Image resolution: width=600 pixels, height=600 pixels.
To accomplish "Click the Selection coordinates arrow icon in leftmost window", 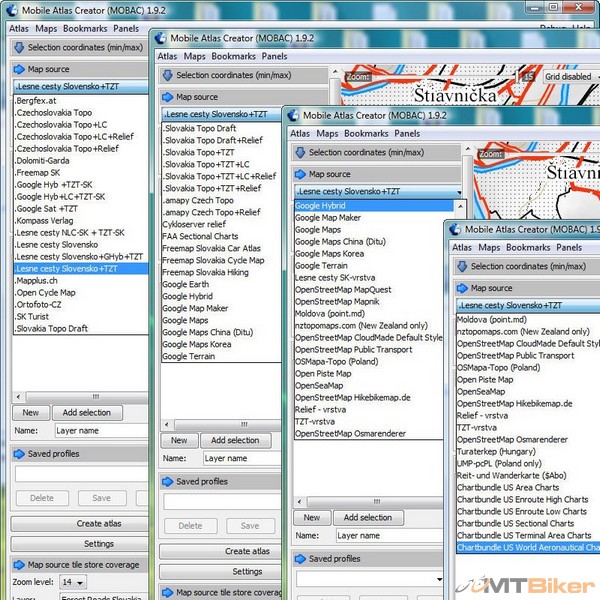I will point(19,47).
